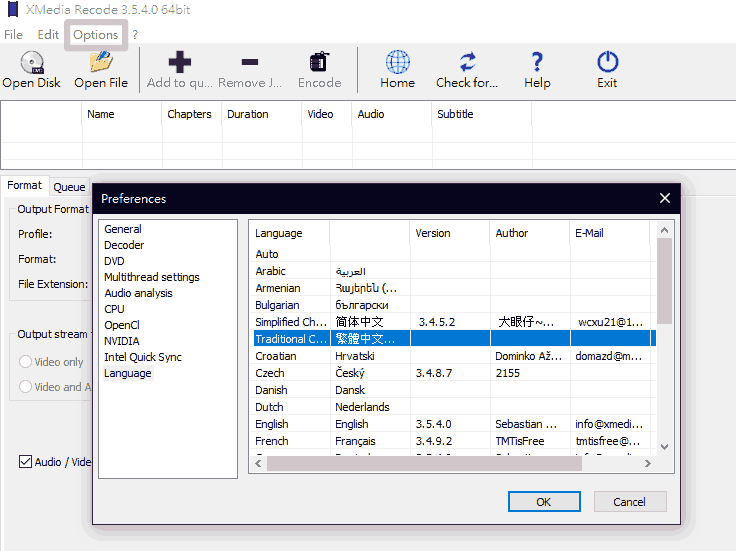The height and width of the screenshot is (551, 736).
Task: Confirm preferences with the OK button
Action: [x=544, y=502]
